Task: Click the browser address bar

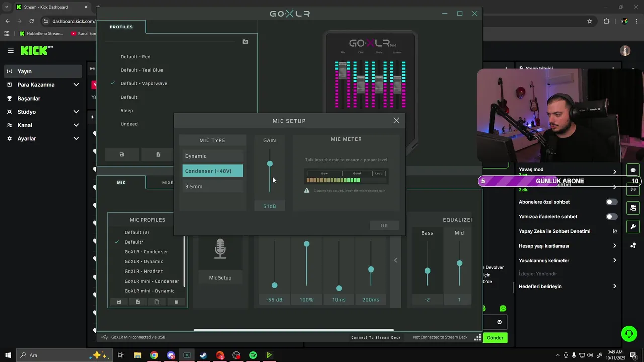Action: 69,21
